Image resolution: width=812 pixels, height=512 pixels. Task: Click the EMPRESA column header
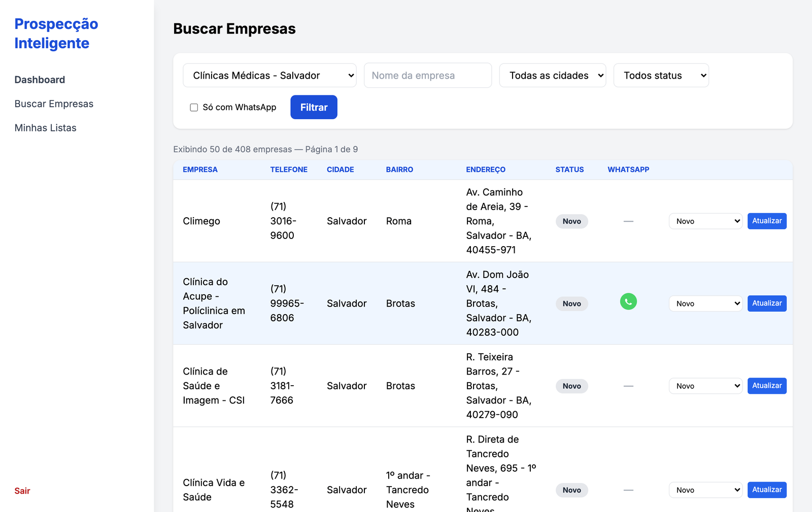pos(200,169)
